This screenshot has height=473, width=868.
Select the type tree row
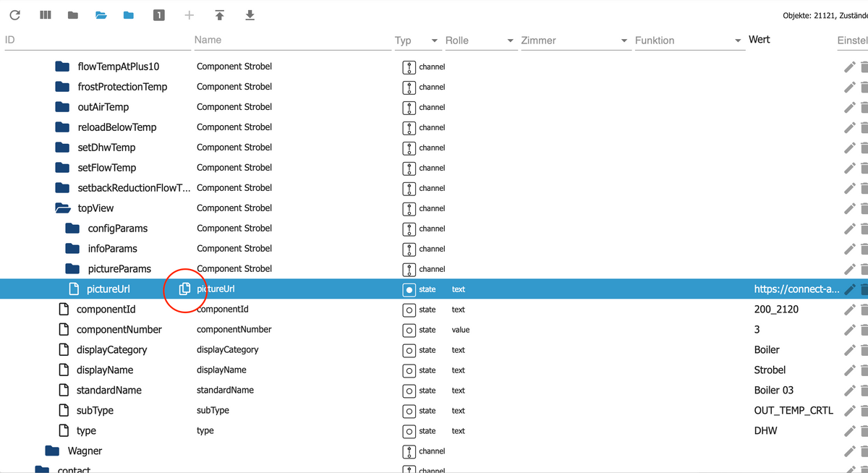pyautogui.click(x=434, y=430)
